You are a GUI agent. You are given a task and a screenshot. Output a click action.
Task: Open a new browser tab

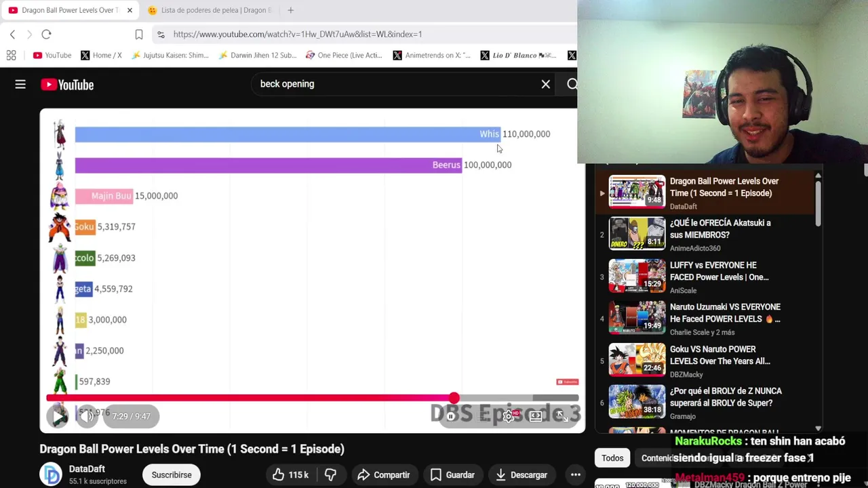pos(290,10)
